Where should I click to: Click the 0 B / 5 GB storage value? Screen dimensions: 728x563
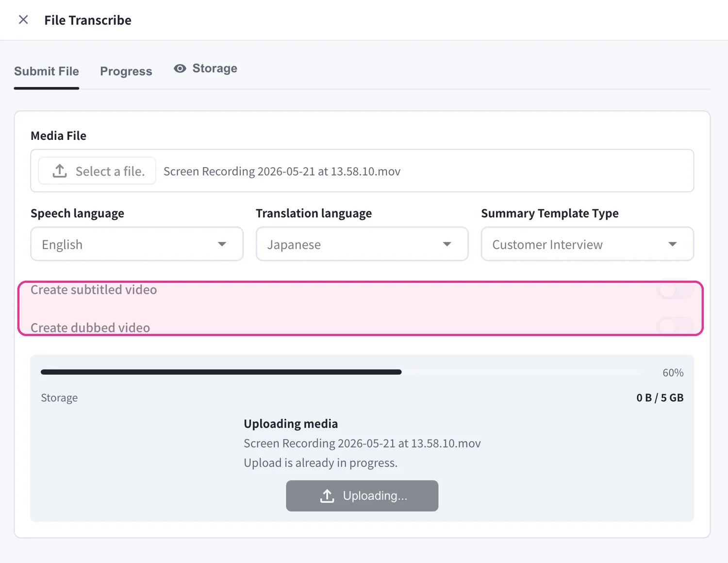(x=660, y=398)
